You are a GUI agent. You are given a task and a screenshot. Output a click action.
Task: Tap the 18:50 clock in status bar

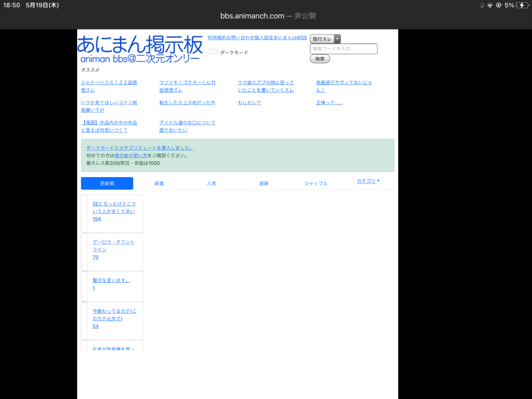pos(11,5)
